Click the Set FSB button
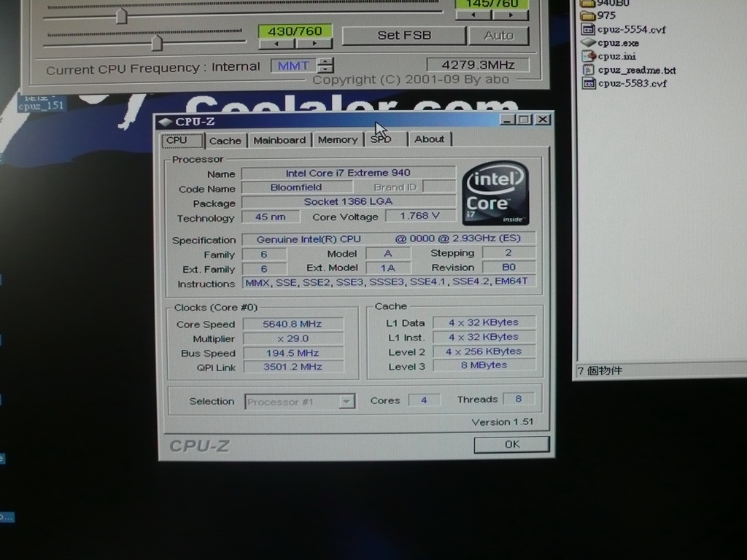The image size is (747, 560). (x=404, y=35)
